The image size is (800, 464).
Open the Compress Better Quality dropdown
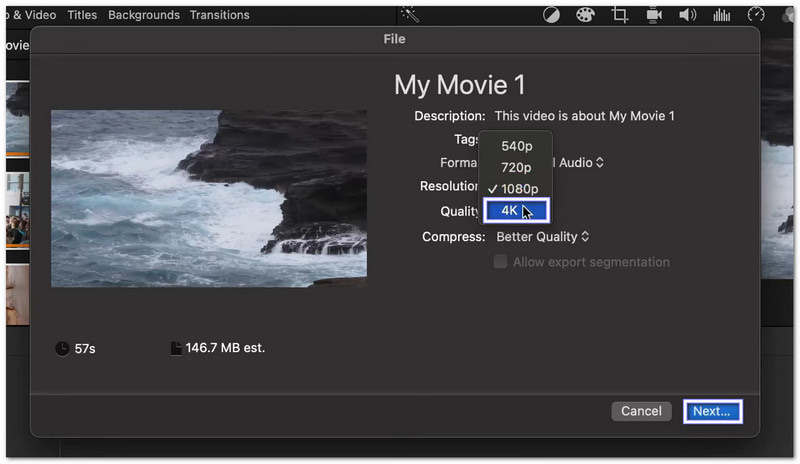542,237
